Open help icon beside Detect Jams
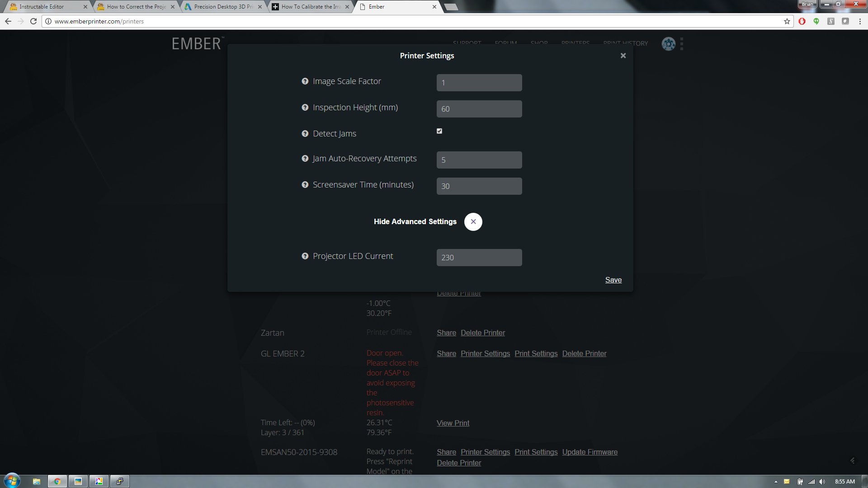 pos(305,134)
